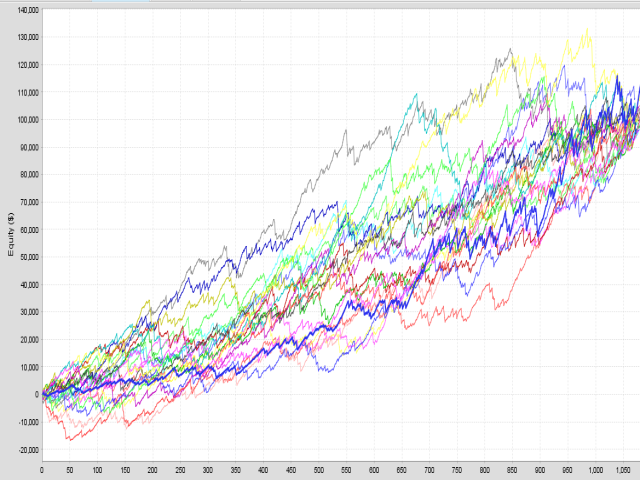Viewport: 640px width, 480px height.
Task: Click the "140,000" y-axis label
Action: pos(28,10)
